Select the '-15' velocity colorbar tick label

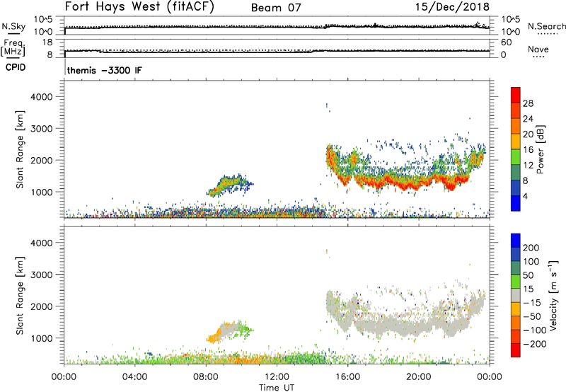coord(532,302)
